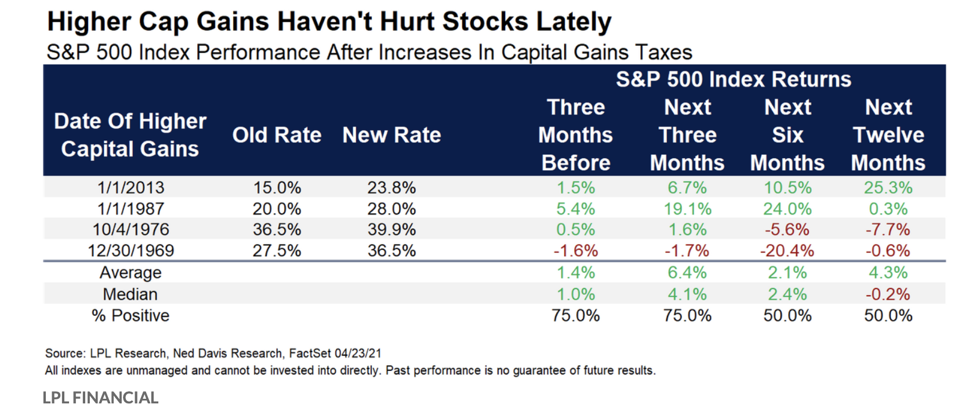Select the subtitle about S&P 500 Index Performance
The image size is (980, 415).
(x=369, y=52)
